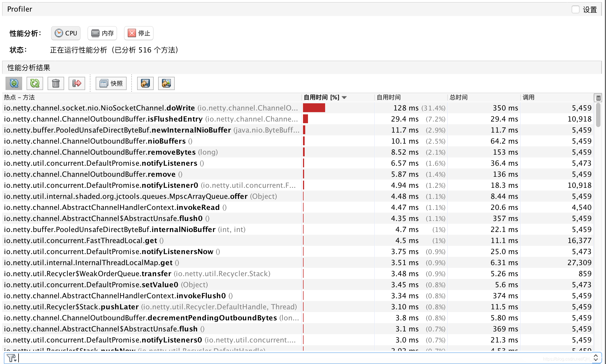Image resolution: width=606 pixels, height=364 pixels.
Task: Take a snapshot with 快照 button
Action: [111, 83]
